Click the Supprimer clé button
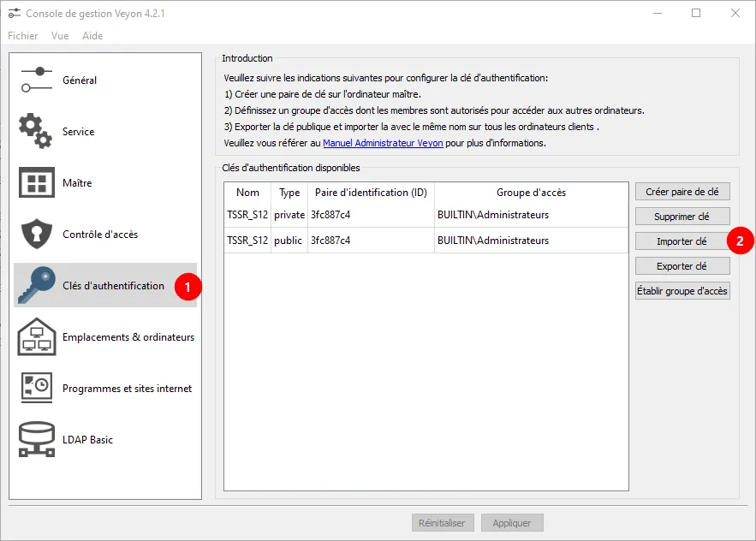Viewport: 756px width, 541px height. [682, 217]
